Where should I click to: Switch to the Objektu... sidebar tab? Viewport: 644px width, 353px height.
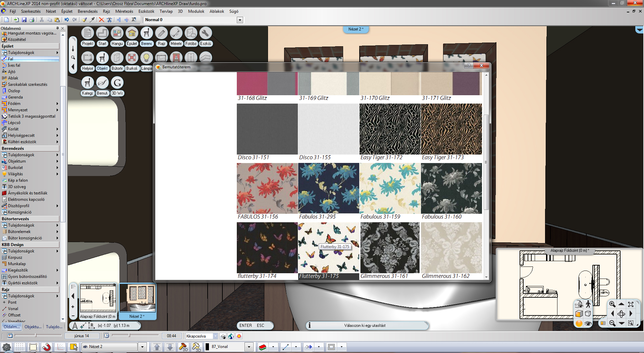click(33, 327)
